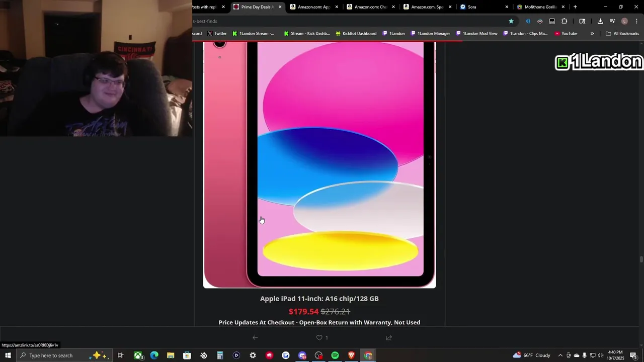Open Task View on taskbar
The width and height of the screenshot is (644, 362).
121,355
